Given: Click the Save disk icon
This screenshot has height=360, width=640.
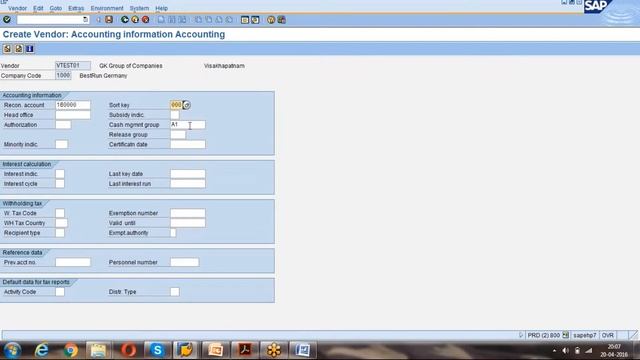Looking at the screenshot, I should pos(109,20).
